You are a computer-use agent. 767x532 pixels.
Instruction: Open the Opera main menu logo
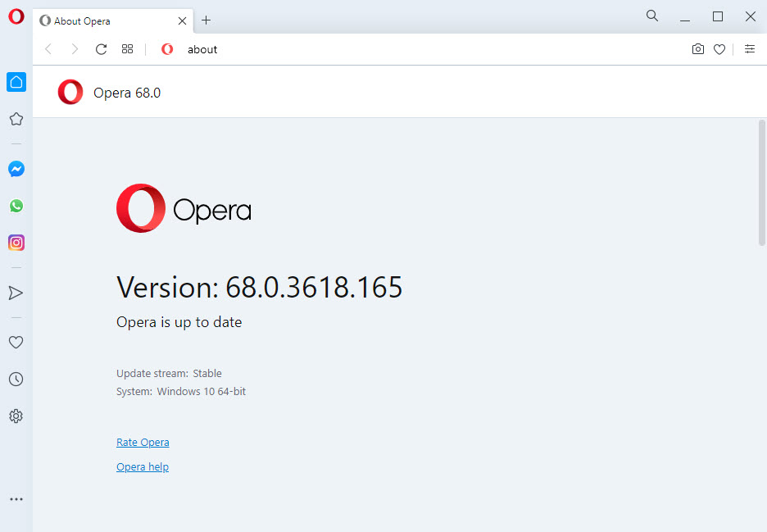16,16
